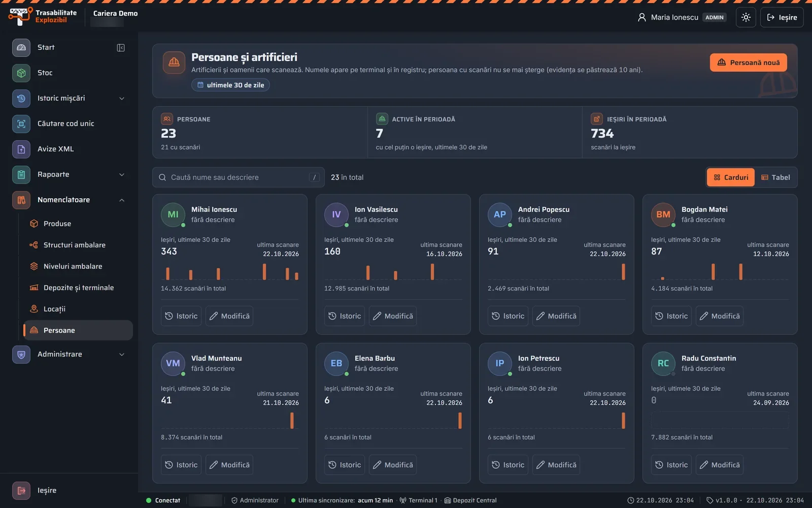Open Istoric for Bogdan Matei
Screen dimensions: 812x508
671,316
